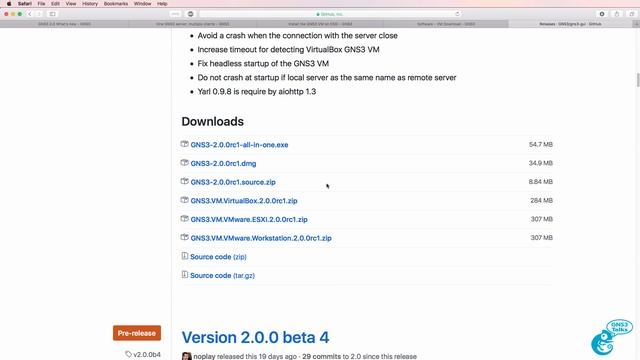The width and height of the screenshot is (640, 360).
Task: Go forward with the Safari forward arrow
Action: tap(39, 14)
